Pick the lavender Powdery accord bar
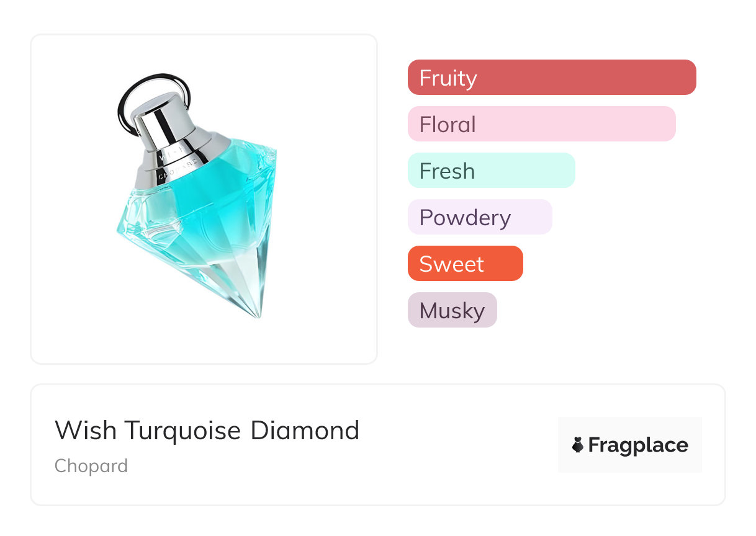 click(479, 217)
